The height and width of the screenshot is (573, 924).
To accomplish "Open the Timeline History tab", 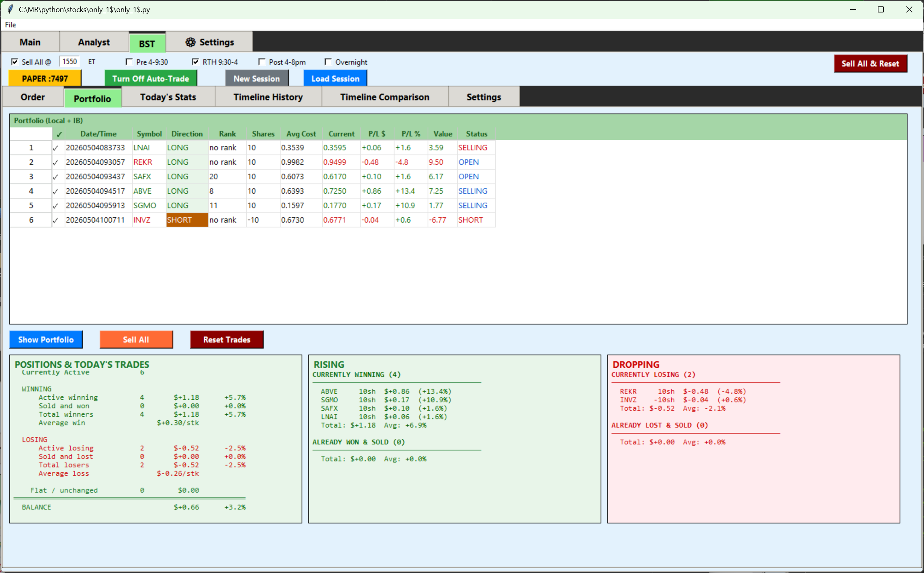I will [268, 97].
